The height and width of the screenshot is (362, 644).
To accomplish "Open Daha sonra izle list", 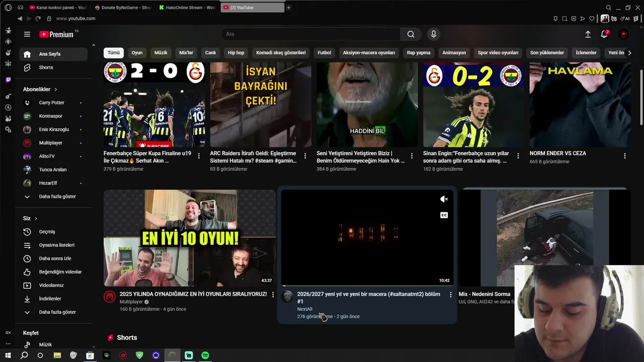I will point(54,258).
